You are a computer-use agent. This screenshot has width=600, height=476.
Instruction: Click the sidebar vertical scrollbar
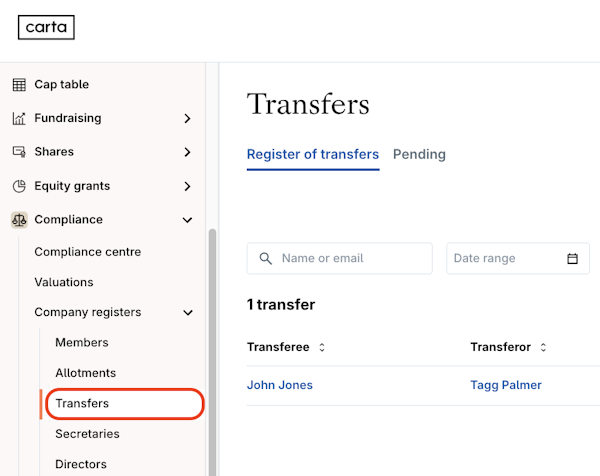point(211,350)
